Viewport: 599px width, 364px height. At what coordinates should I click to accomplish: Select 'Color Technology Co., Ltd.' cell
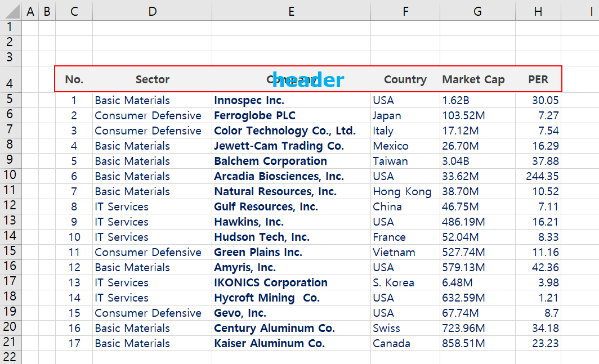click(291, 131)
